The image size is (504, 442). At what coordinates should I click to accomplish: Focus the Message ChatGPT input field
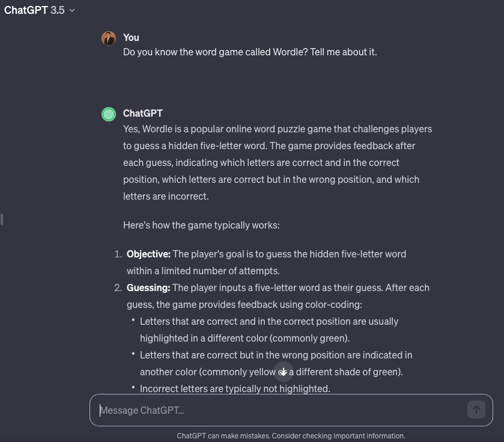[x=276, y=410]
